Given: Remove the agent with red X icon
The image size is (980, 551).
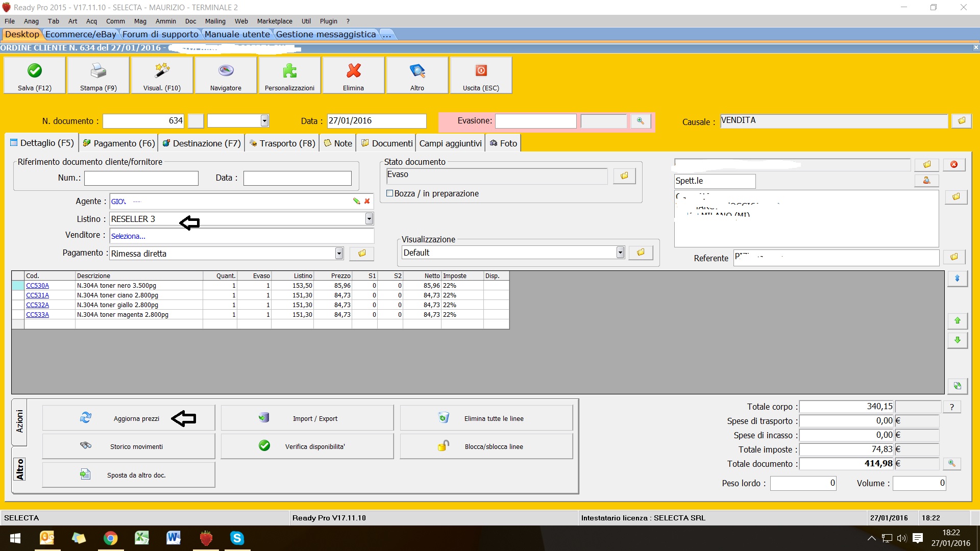Looking at the screenshot, I should (367, 201).
